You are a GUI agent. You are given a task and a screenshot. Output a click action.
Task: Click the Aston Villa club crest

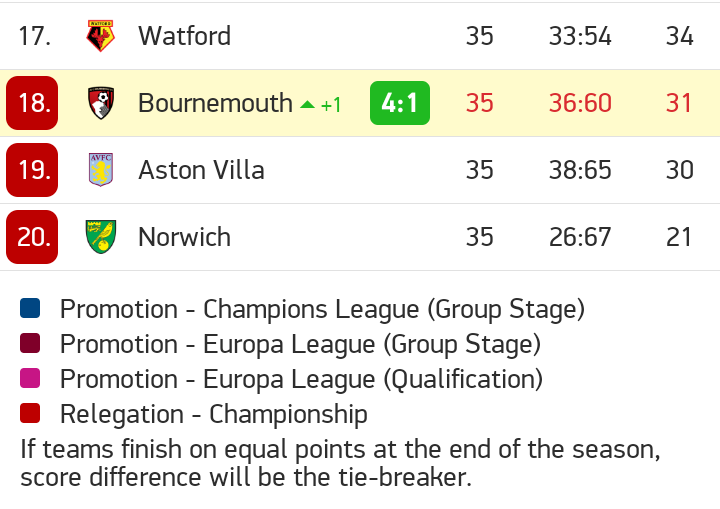click(100, 170)
